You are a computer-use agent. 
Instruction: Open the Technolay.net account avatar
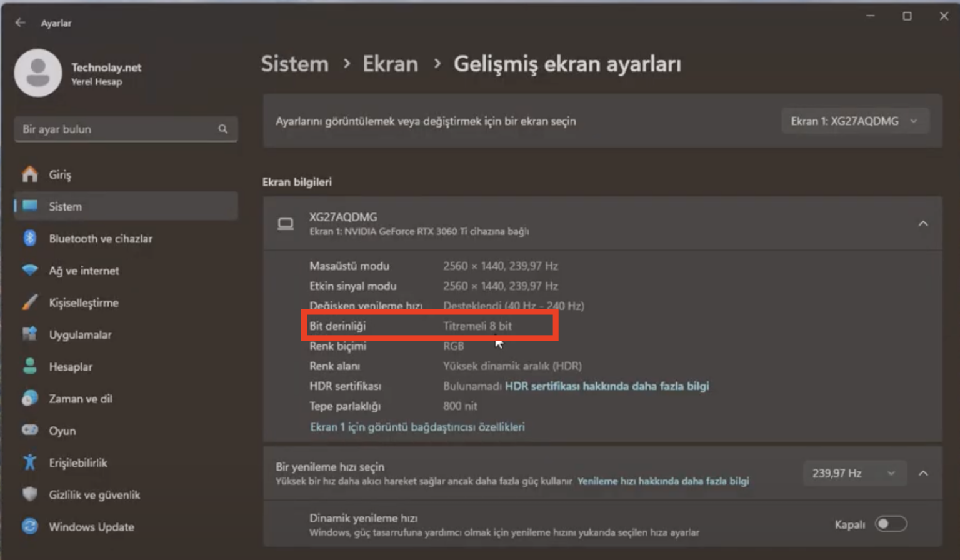point(38,72)
